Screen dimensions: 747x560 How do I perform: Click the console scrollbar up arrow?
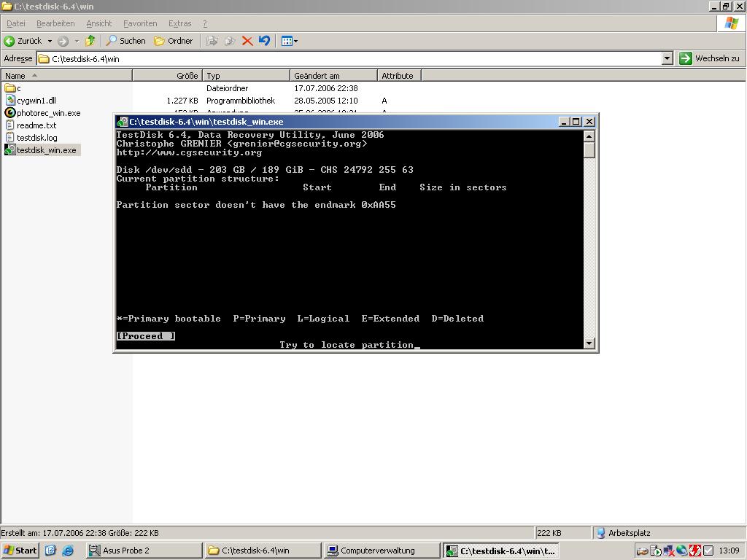[x=589, y=136]
